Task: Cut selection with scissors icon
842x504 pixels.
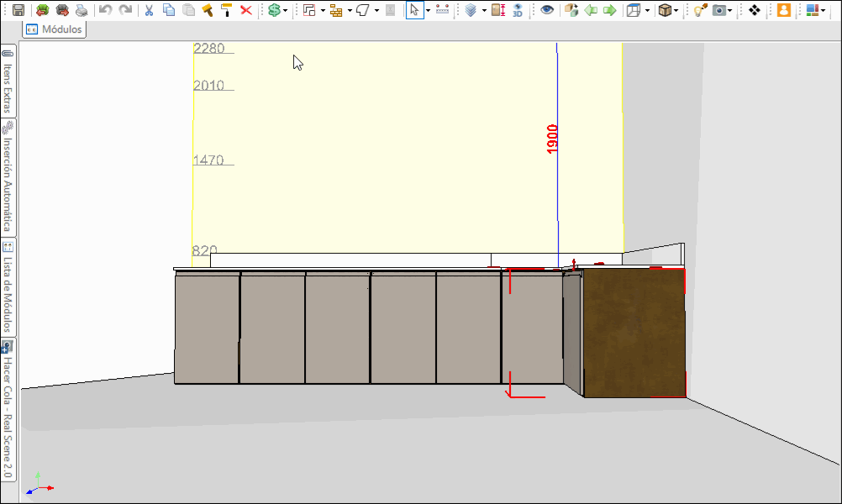Action: [149, 10]
